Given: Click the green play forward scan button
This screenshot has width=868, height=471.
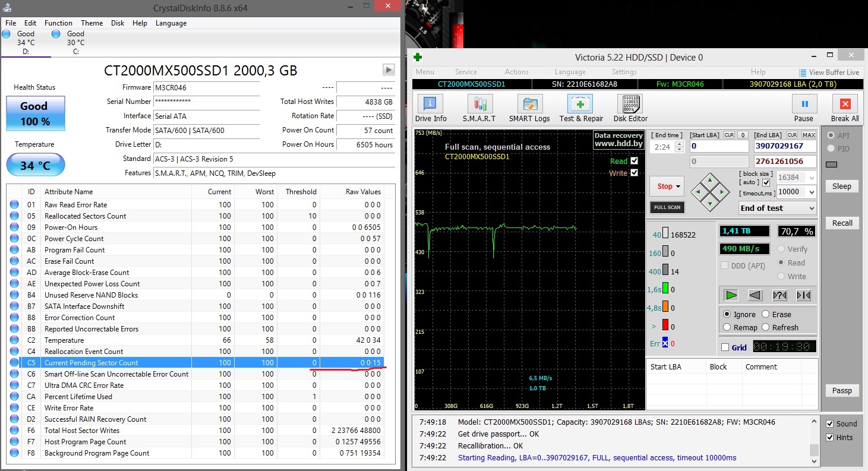Looking at the screenshot, I should (x=731, y=295).
